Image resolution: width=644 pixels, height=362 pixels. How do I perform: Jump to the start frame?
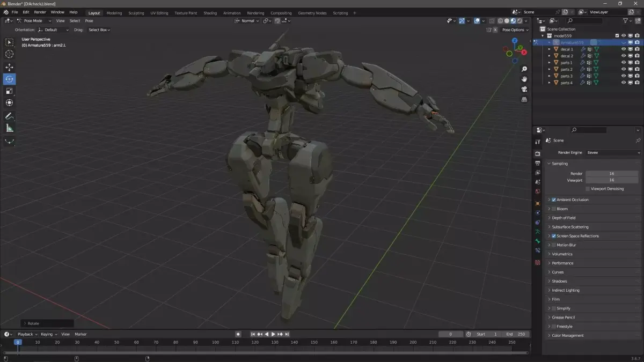(x=253, y=334)
